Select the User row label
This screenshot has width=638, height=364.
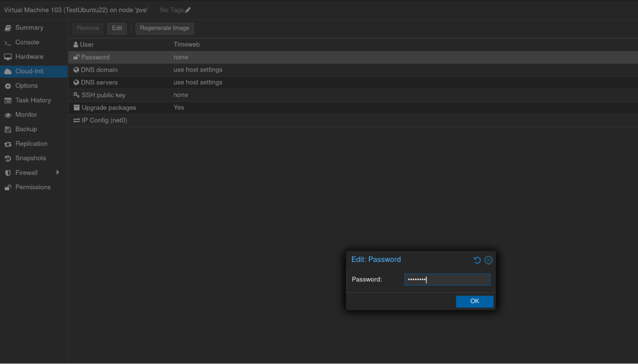pyautogui.click(x=87, y=45)
